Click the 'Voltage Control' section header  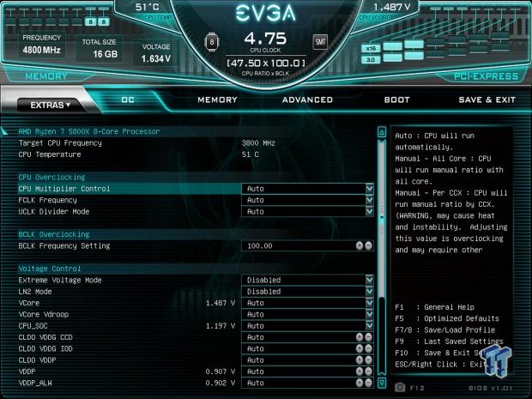coord(50,269)
